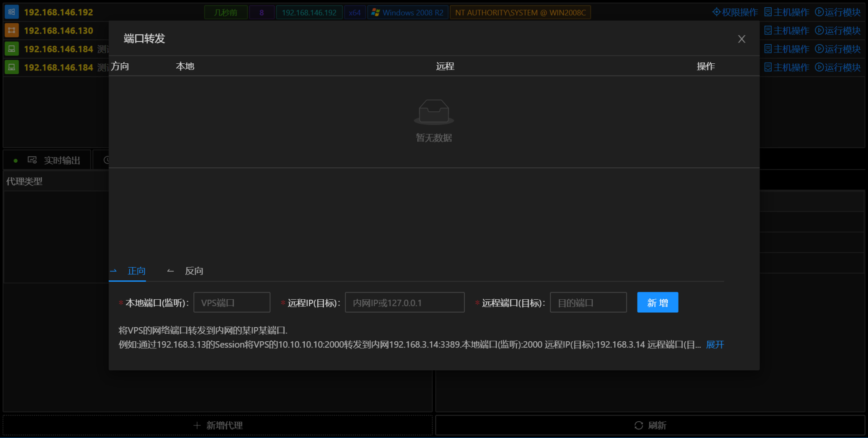Launch 运行模块 for host 192.168.146.192
Screen dimensions: 868x438
click(838, 12)
